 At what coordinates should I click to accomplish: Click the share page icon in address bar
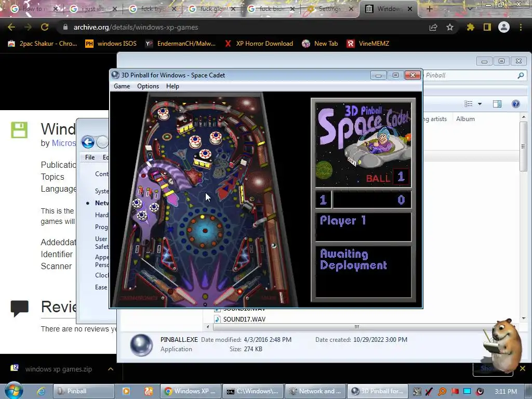pyautogui.click(x=433, y=27)
